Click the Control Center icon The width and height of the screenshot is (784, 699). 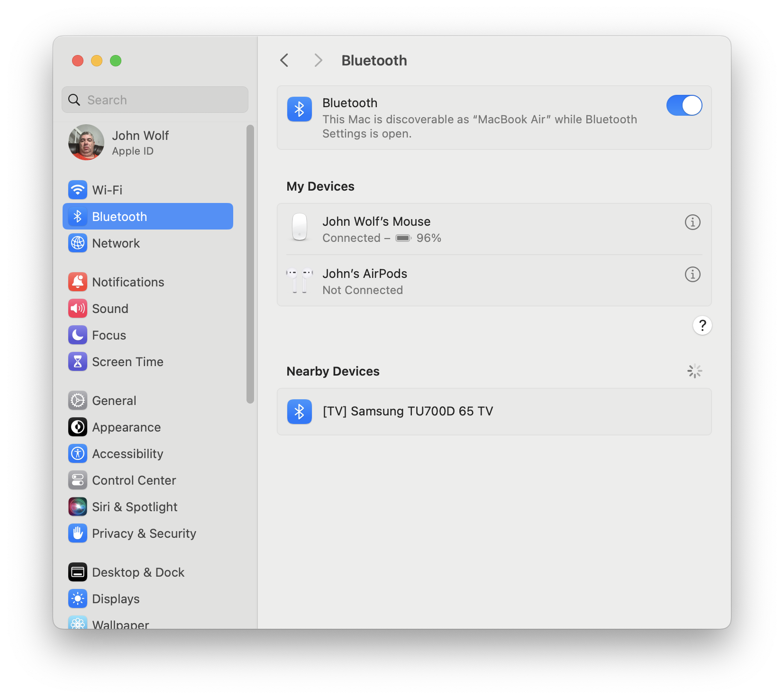(78, 480)
